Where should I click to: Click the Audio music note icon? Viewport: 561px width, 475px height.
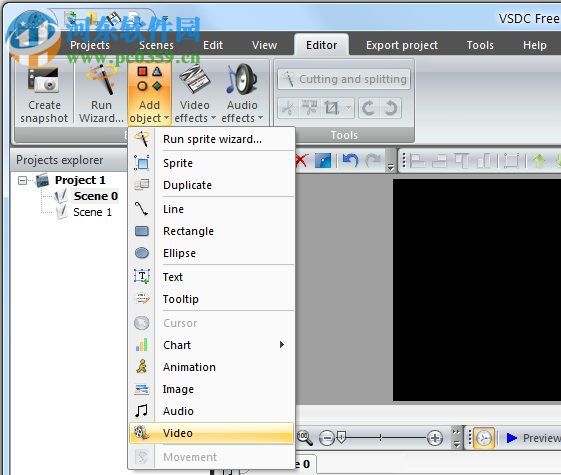[142, 411]
